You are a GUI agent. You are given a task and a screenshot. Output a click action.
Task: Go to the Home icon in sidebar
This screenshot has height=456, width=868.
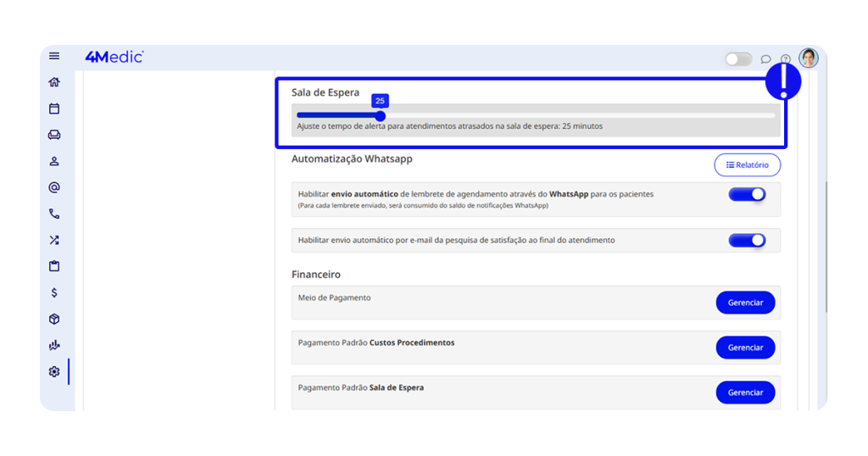(54, 82)
